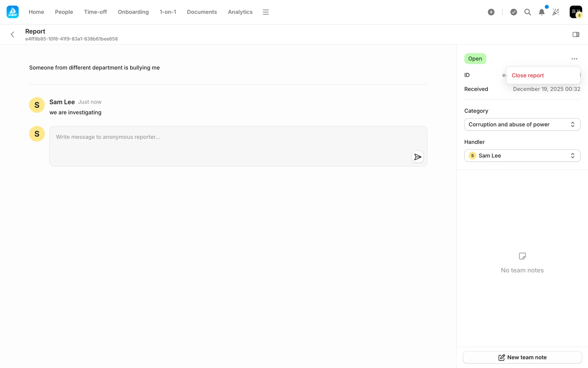Viewport: 588px width, 368px height.
Task: Go back with the left chevron
Action: pos(13,35)
